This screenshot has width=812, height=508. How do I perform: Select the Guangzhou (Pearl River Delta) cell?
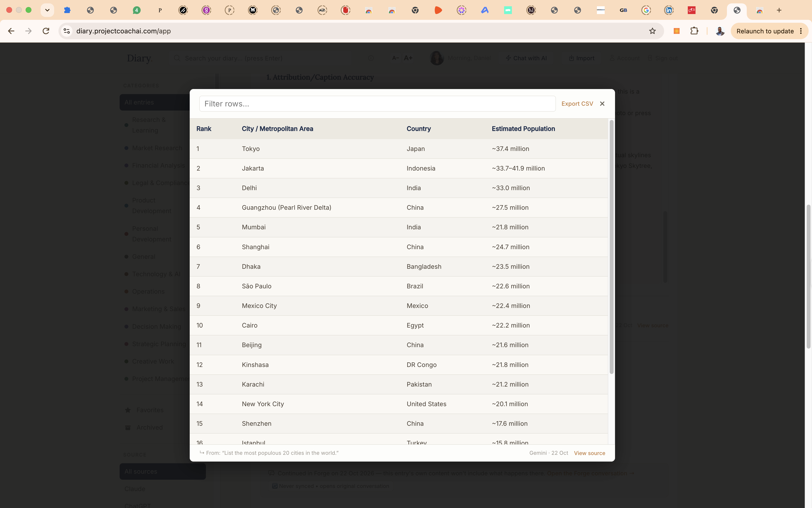[x=286, y=208]
